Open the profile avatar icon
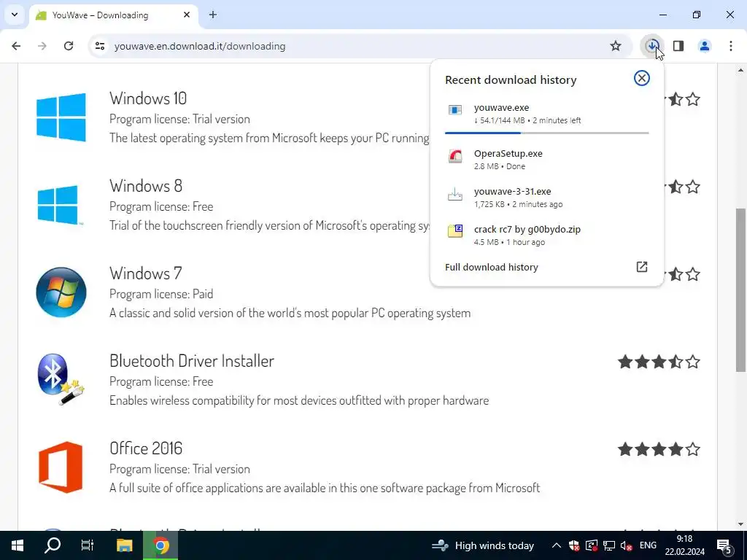The image size is (747, 560). [x=705, y=46]
